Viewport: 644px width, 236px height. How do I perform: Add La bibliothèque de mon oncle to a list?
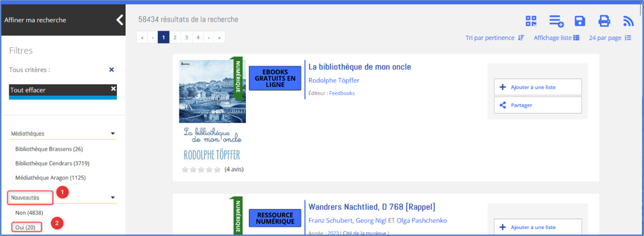[538, 87]
